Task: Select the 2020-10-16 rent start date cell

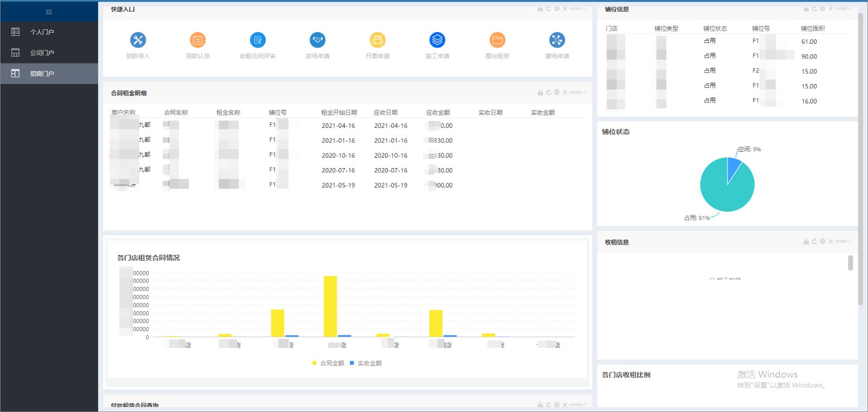Action: 339,156
